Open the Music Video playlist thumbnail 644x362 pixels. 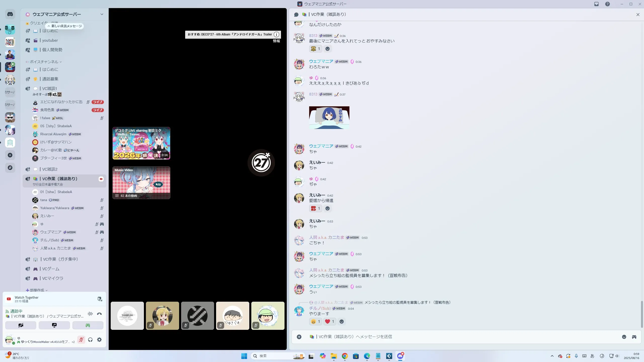(141, 183)
